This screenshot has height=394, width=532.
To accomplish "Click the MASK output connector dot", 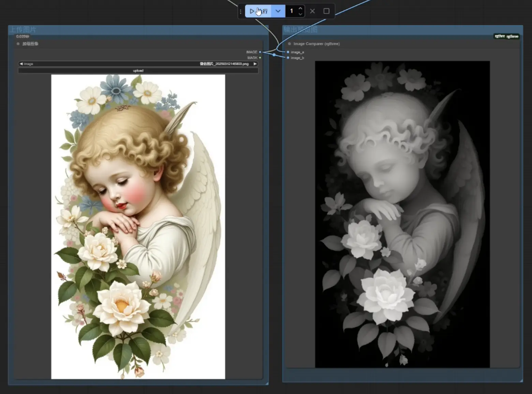I will (x=260, y=58).
